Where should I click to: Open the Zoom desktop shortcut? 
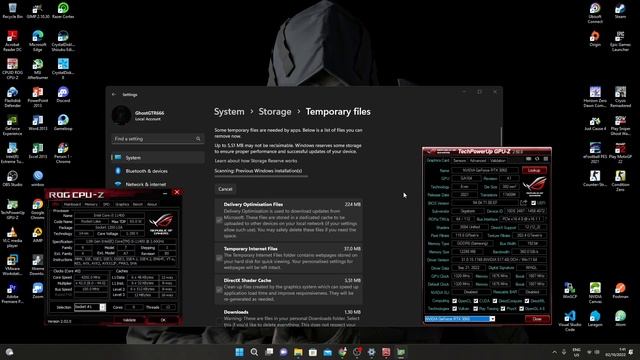(x=38, y=291)
